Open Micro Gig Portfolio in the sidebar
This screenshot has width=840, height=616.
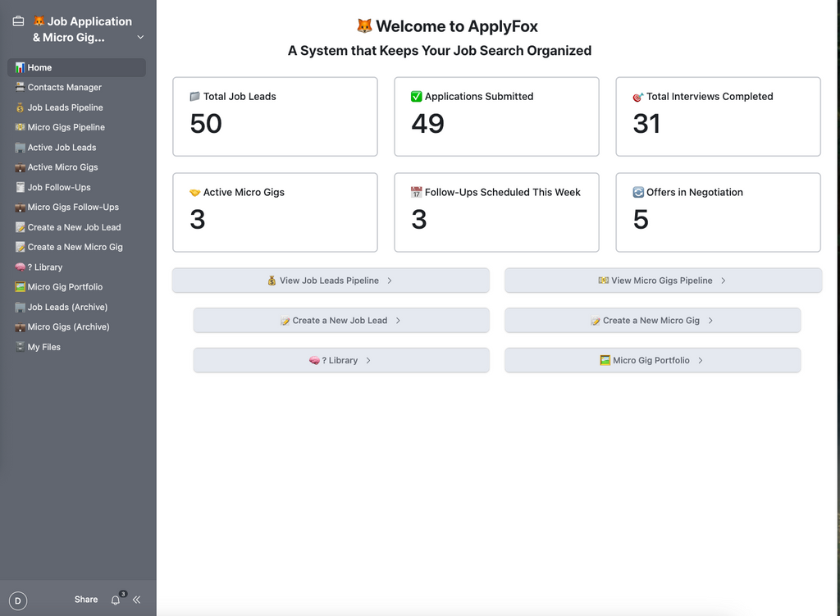pyautogui.click(x=76, y=287)
